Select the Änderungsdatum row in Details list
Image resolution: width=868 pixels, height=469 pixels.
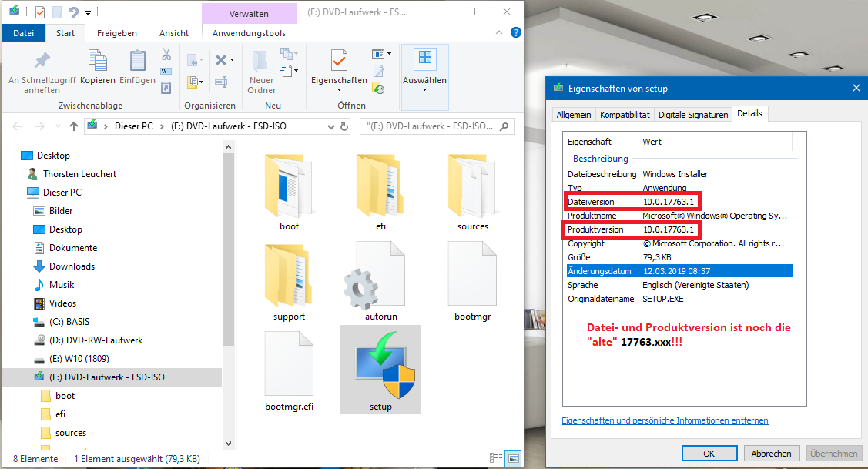[x=680, y=271]
